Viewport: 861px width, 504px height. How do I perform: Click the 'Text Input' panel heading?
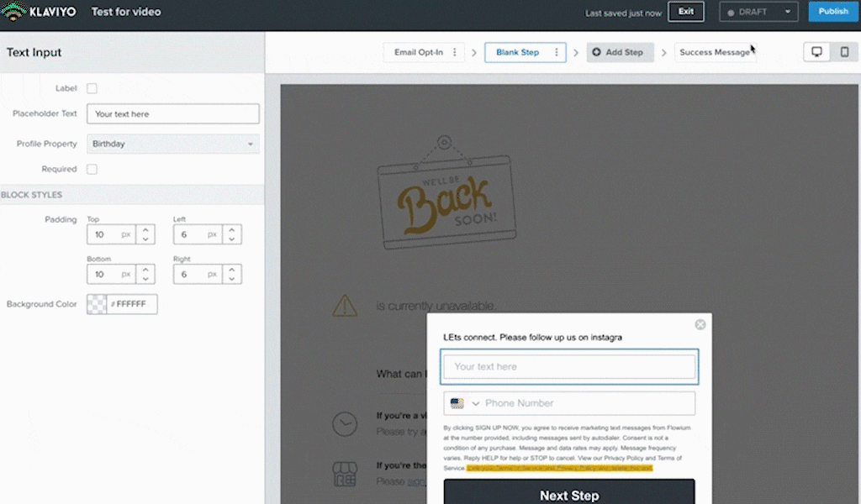coord(34,52)
